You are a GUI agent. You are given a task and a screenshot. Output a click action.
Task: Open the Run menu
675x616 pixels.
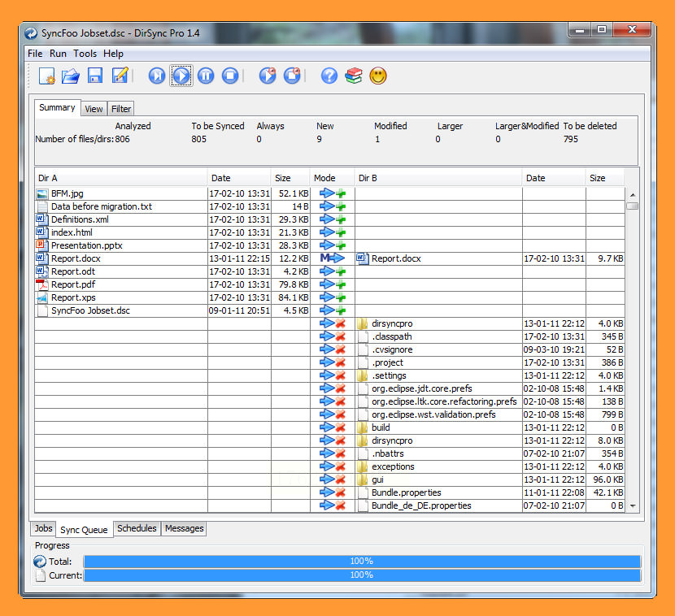click(x=58, y=54)
